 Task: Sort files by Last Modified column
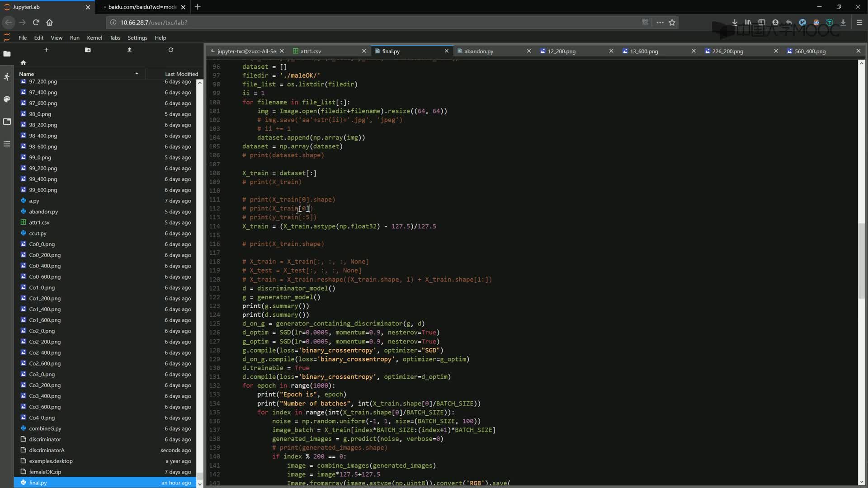(x=174, y=74)
